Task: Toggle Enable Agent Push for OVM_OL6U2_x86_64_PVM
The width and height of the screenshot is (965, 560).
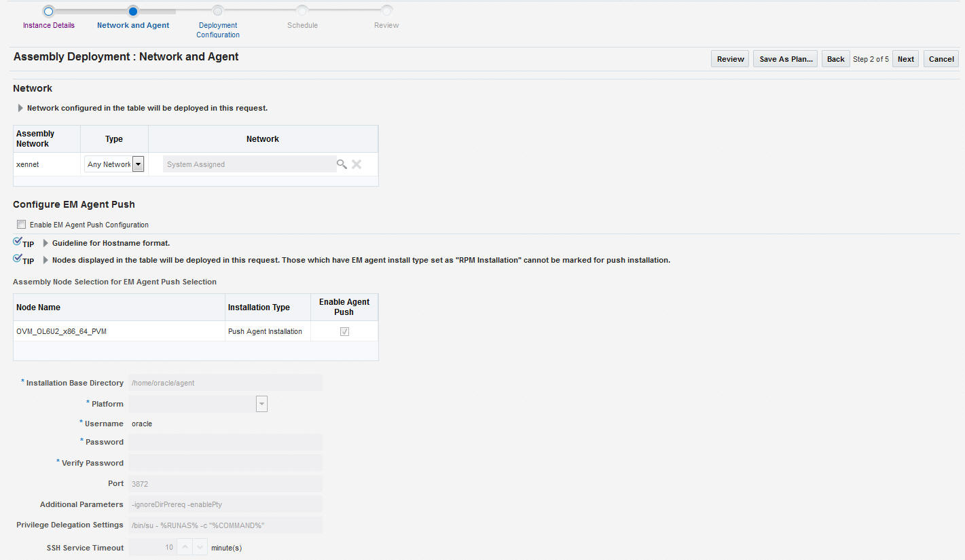Action: click(x=344, y=331)
